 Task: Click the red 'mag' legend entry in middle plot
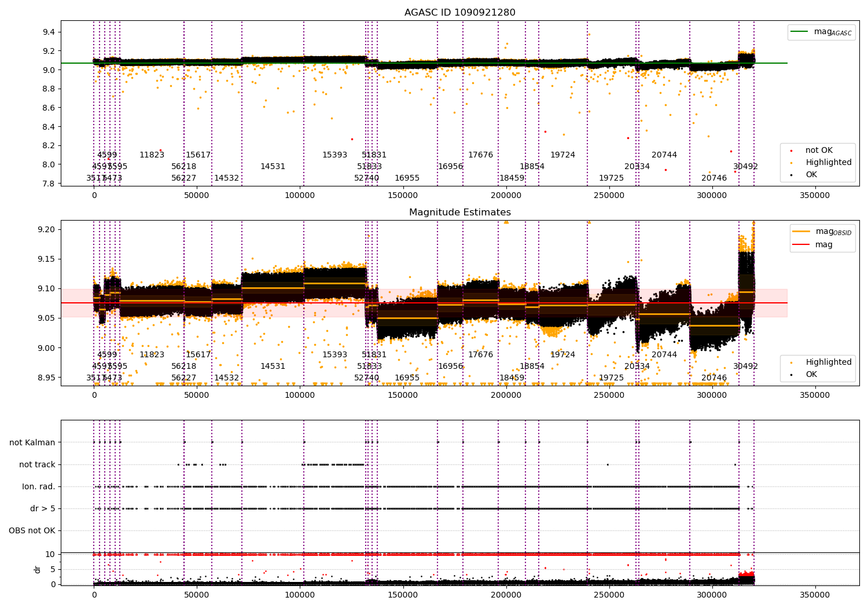(813, 244)
